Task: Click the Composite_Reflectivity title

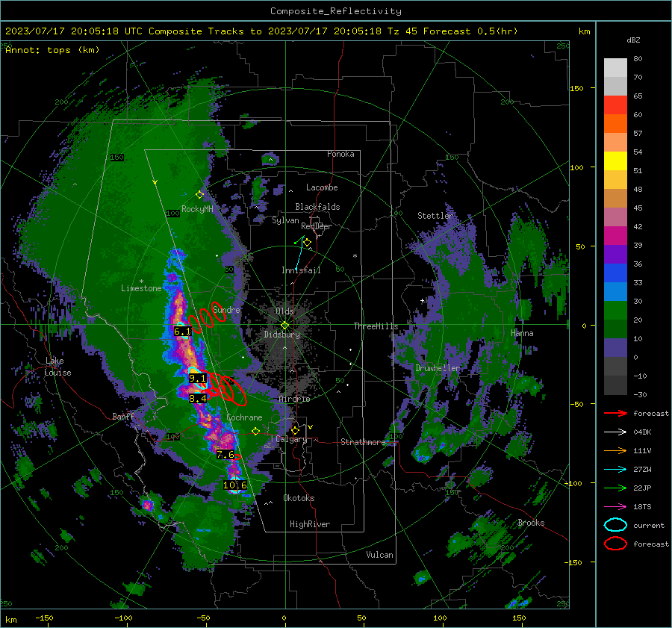Action: 336,11
